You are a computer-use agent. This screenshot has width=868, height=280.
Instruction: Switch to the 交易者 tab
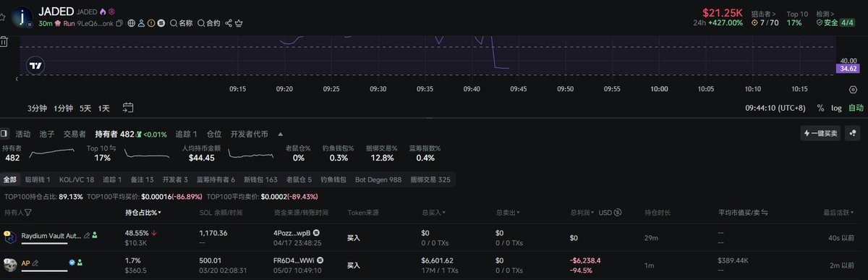[75, 134]
